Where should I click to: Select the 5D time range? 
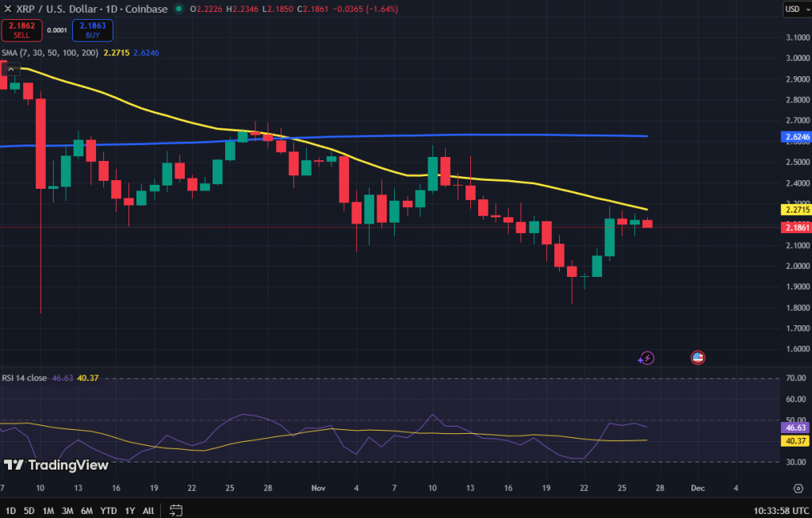click(x=29, y=511)
